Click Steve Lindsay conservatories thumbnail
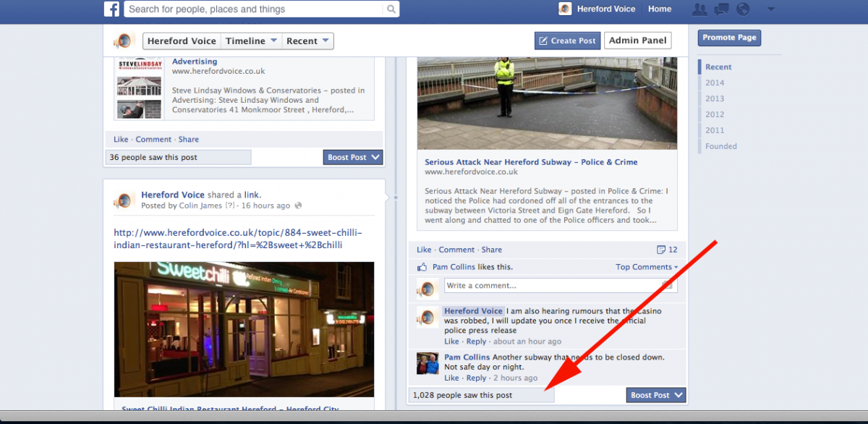This screenshot has width=868, height=424. 140,89
